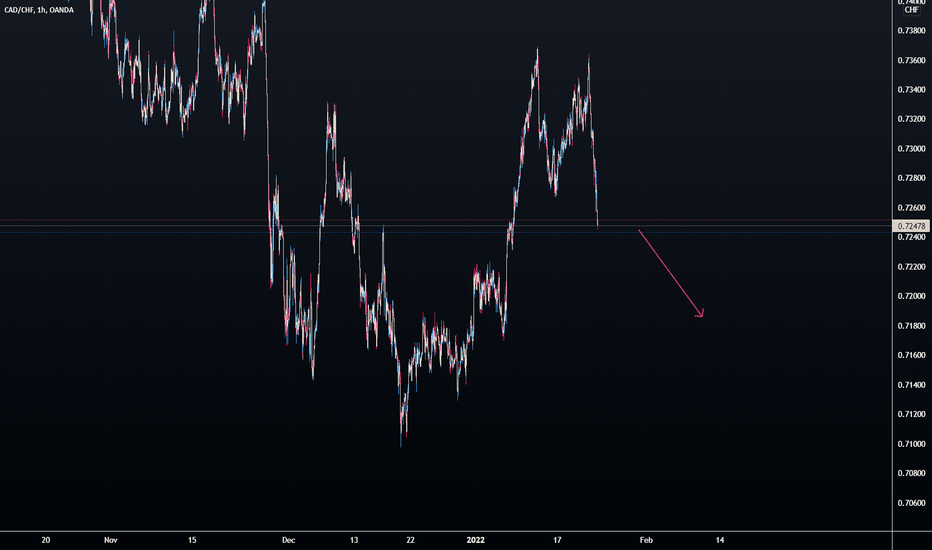The image size is (932, 550).
Task: Click the 14 date label on the time axis
Action: 720,540
